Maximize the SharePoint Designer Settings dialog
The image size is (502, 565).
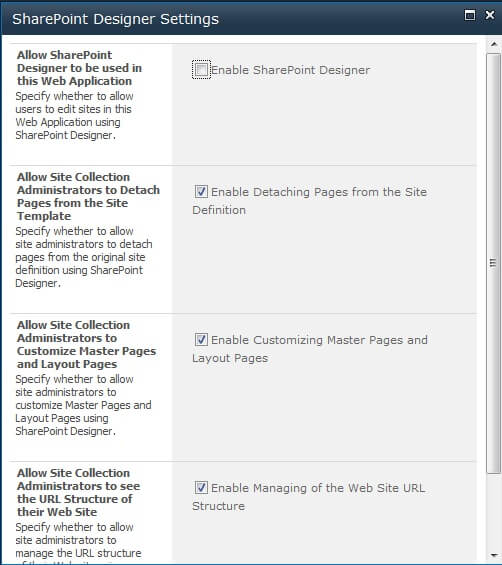470,15
